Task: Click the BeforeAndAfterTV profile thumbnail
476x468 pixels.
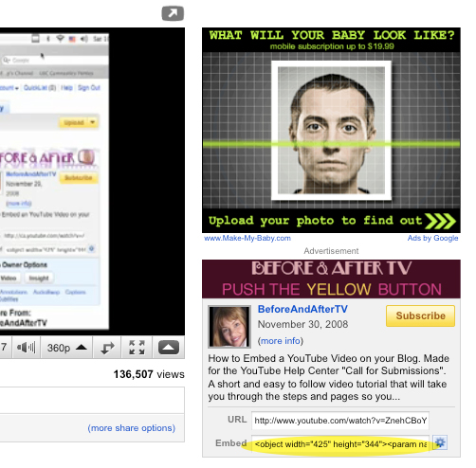Action: pos(229,327)
